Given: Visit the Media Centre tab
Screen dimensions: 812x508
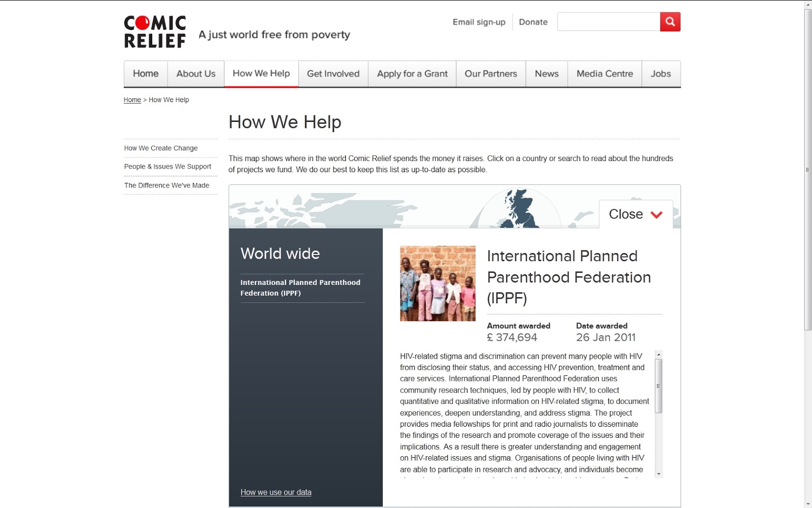Looking at the screenshot, I should (x=605, y=74).
